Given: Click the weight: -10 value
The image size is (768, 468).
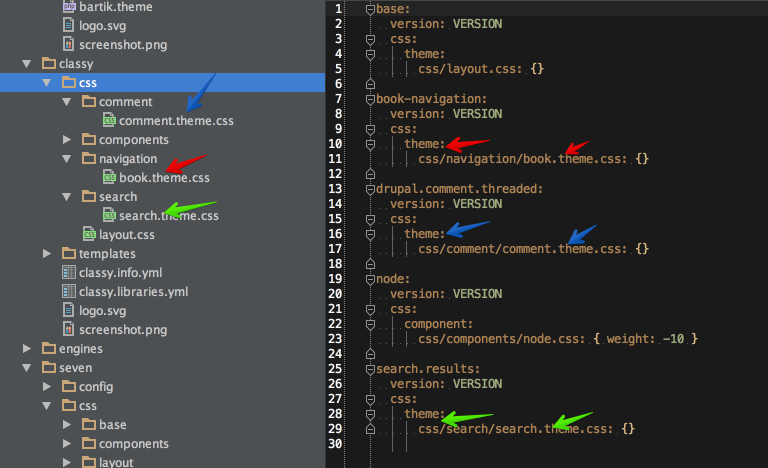Looking at the screenshot, I should (645, 339).
